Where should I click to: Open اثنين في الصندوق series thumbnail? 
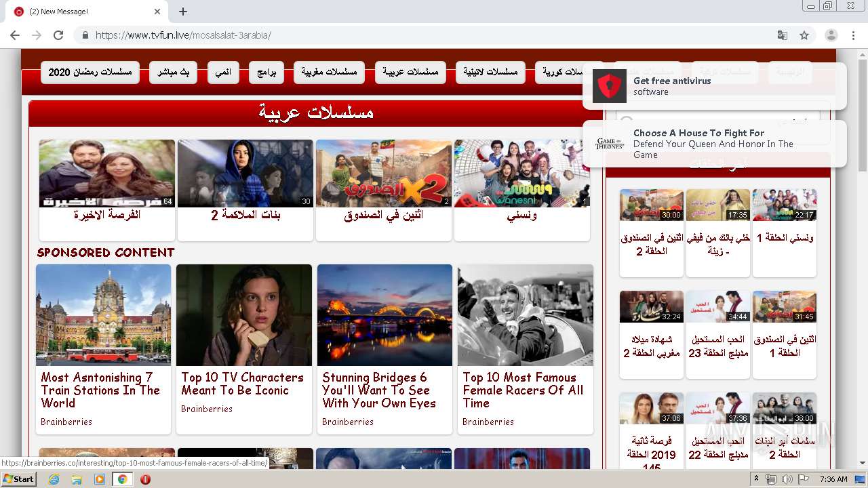(384, 174)
